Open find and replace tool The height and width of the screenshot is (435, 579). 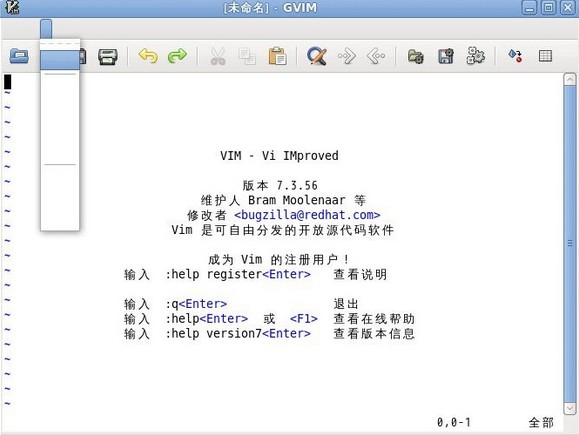[x=317, y=56]
